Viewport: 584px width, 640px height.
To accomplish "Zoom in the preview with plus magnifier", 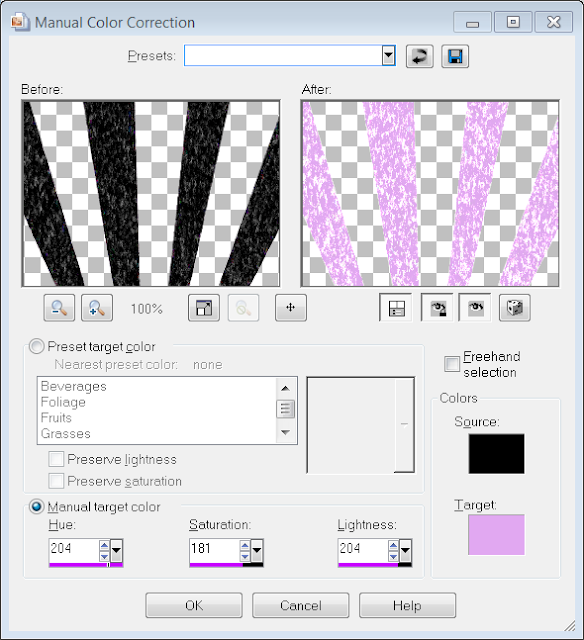I will [x=97, y=308].
